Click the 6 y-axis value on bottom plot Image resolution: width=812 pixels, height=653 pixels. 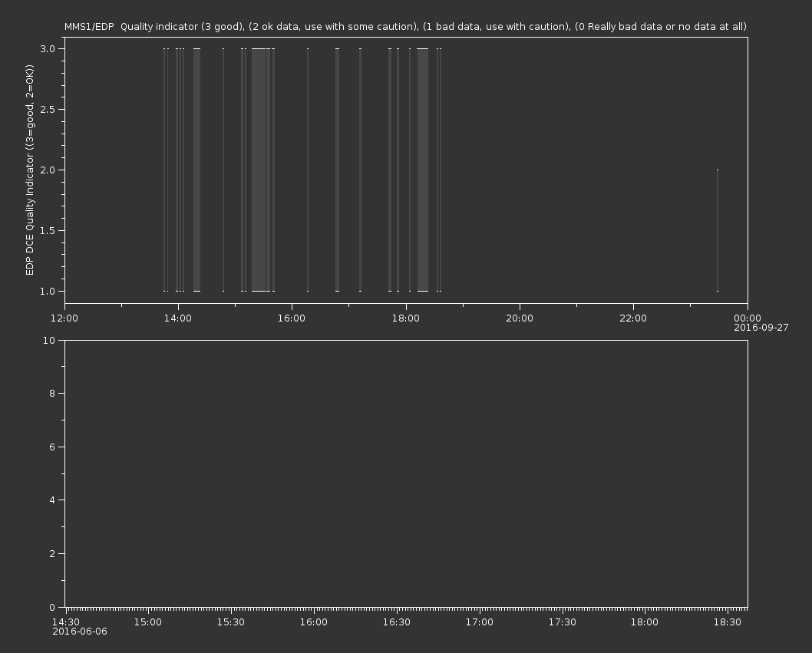tap(51, 447)
